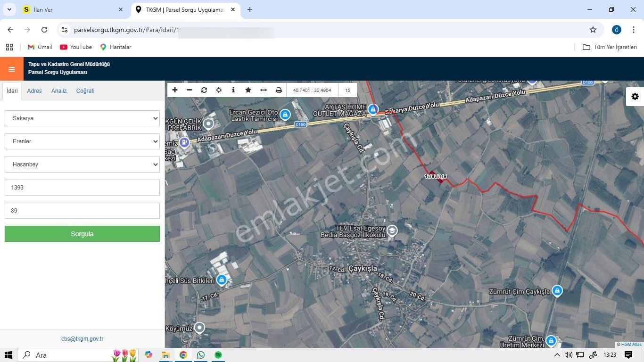Open the map info tool

(233, 90)
